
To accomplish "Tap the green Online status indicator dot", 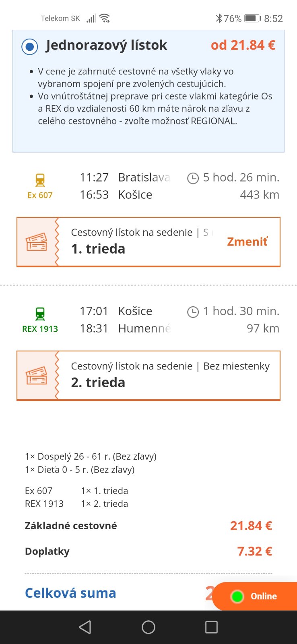I will pos(237,596).
